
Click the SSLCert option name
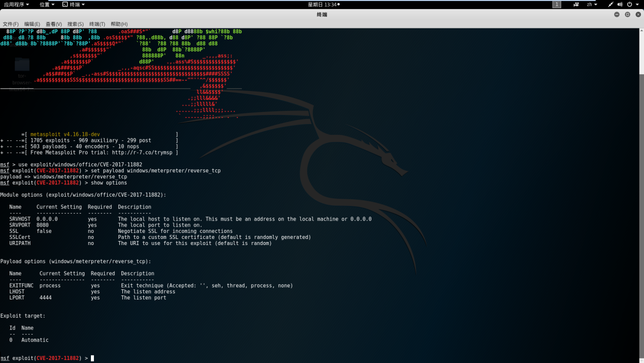(x=20, y=237)
